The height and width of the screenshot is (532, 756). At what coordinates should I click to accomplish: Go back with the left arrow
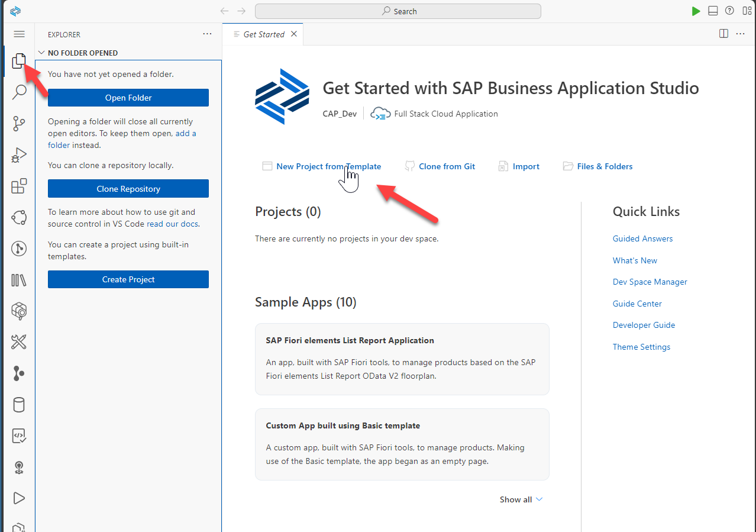pyautogui.click(x=224, y=11)
